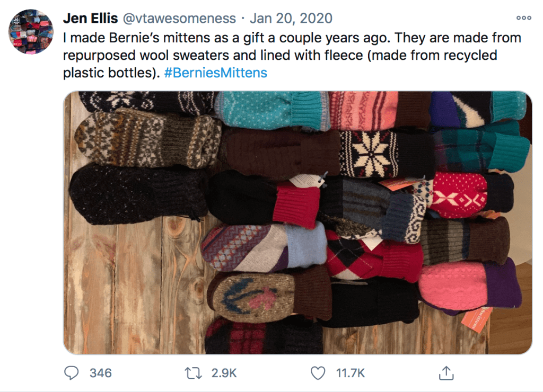Click the Jen Ellis display name
The width and height of the screenshot is (543, 392).
(90, 19)
